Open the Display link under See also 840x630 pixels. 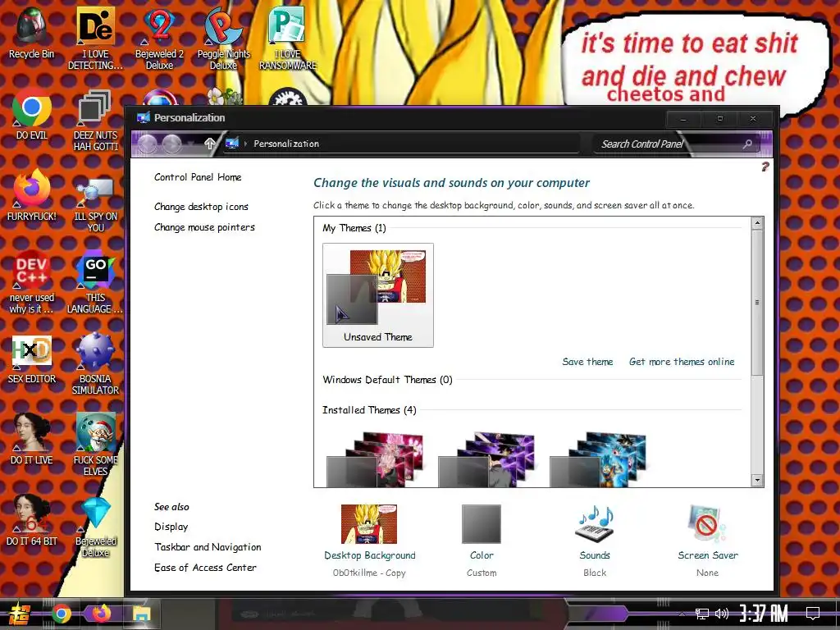pyautogui.click(x=171, y=527)
